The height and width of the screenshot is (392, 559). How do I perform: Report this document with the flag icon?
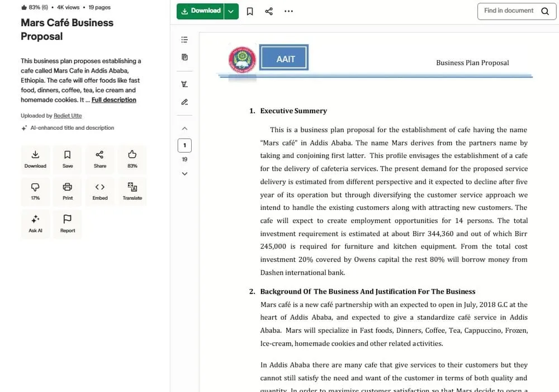click(68, 223)
